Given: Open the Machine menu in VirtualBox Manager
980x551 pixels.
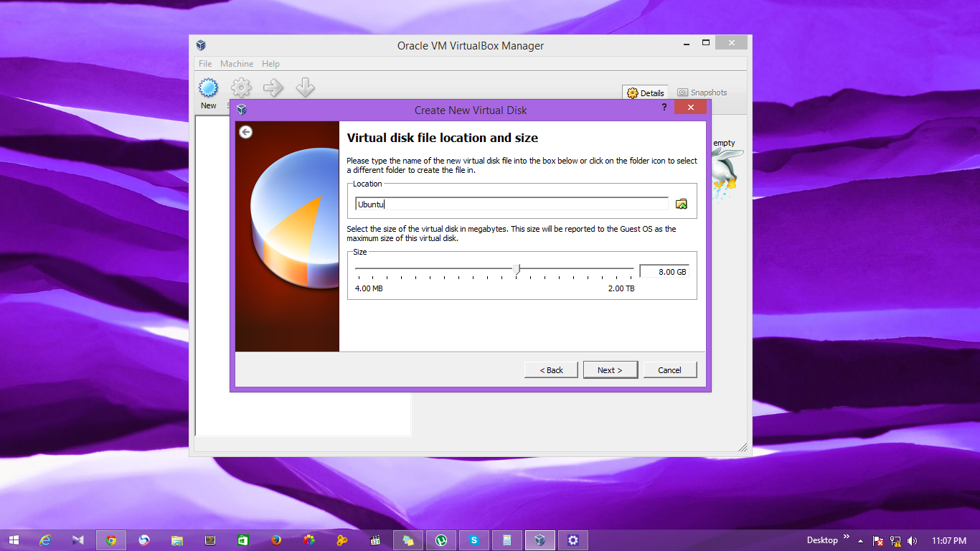Looking at the screenshot, I should pos(237,64).
